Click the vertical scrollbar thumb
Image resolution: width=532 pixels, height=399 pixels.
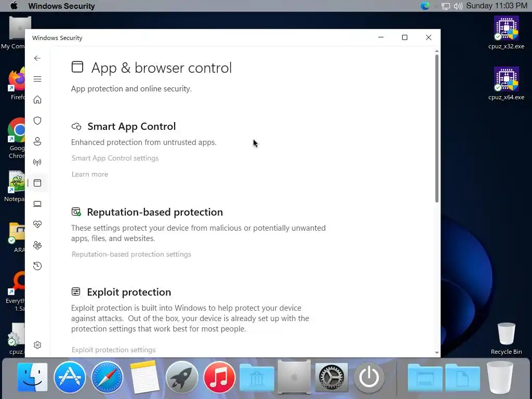click(x=436, y=128)
